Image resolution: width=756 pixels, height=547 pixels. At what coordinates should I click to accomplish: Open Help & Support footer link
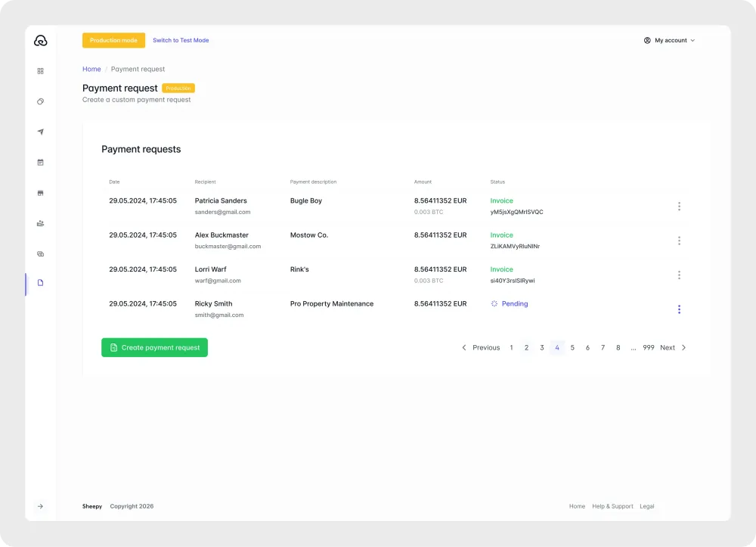point(612,506)
